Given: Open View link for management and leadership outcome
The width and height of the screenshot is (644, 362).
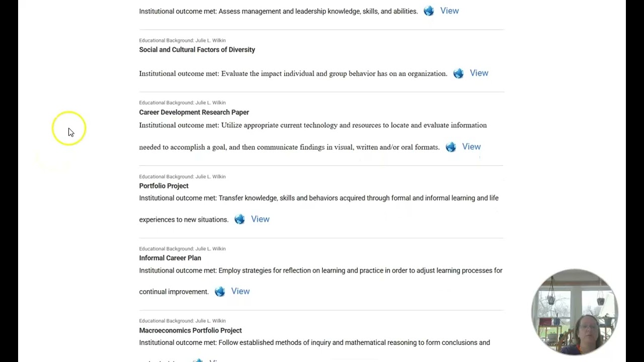Looking at the screenshot, I should click(x=449, y=11).
